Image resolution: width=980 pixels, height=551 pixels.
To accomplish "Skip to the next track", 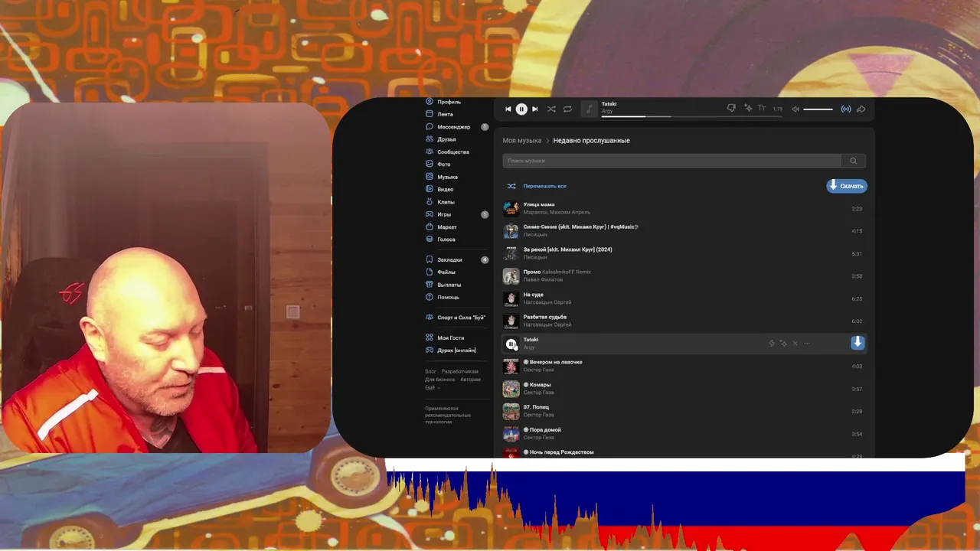I will point(534,109).
